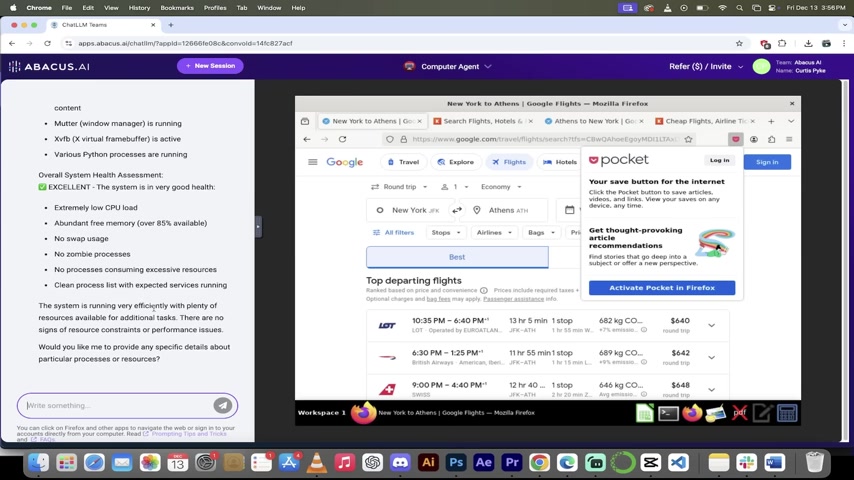854x480 pixels.
Task: Click Activate Pocket in Firefox button
Action: (x=662, y=288)
